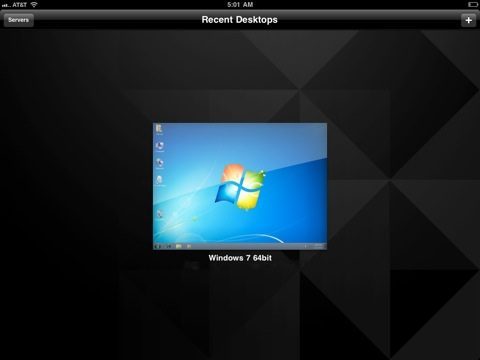Click the Start button in thumbnail taskbar
Viewport: 480px width, 360px height.
pos(157,246)
